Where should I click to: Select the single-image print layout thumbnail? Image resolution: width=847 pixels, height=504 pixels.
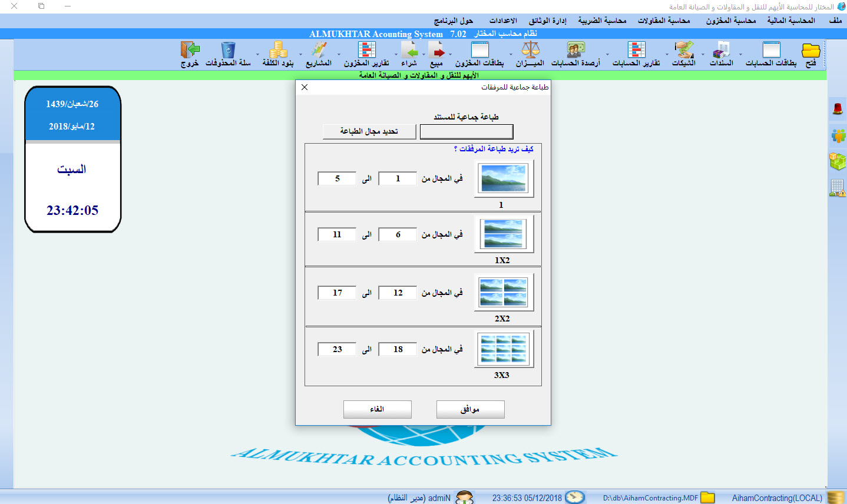click(x=504, y=178)
